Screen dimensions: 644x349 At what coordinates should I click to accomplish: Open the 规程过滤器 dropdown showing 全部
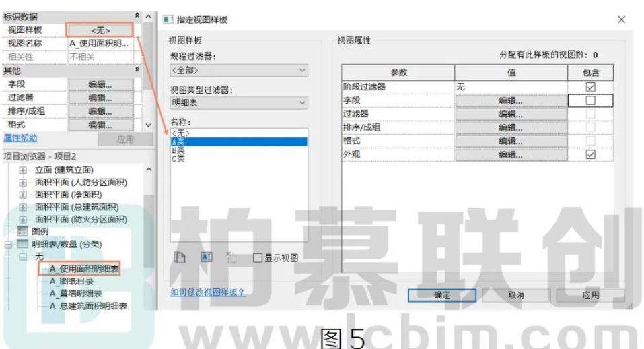click(239, 70)
